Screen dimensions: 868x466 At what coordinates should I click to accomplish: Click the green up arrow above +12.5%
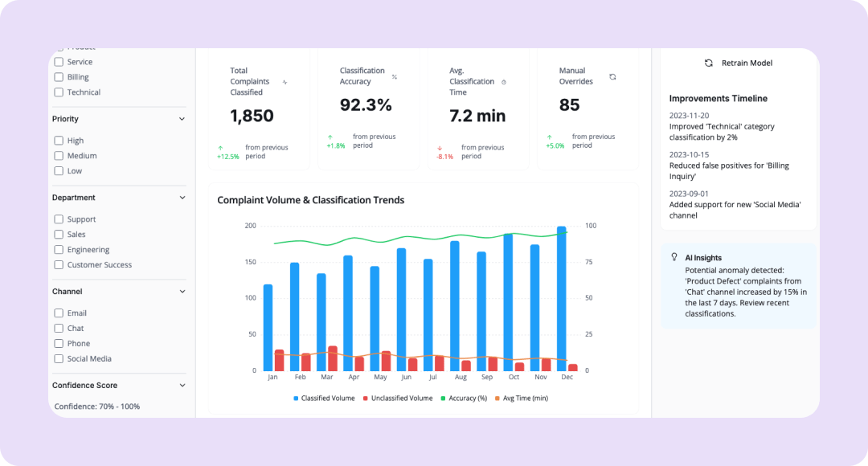pyautogui.click(x=221, y=148)
